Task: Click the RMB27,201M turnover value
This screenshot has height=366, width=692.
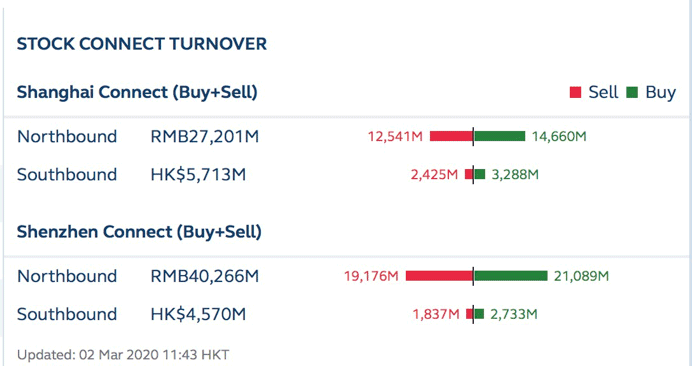Action: [x=204, y=136]
